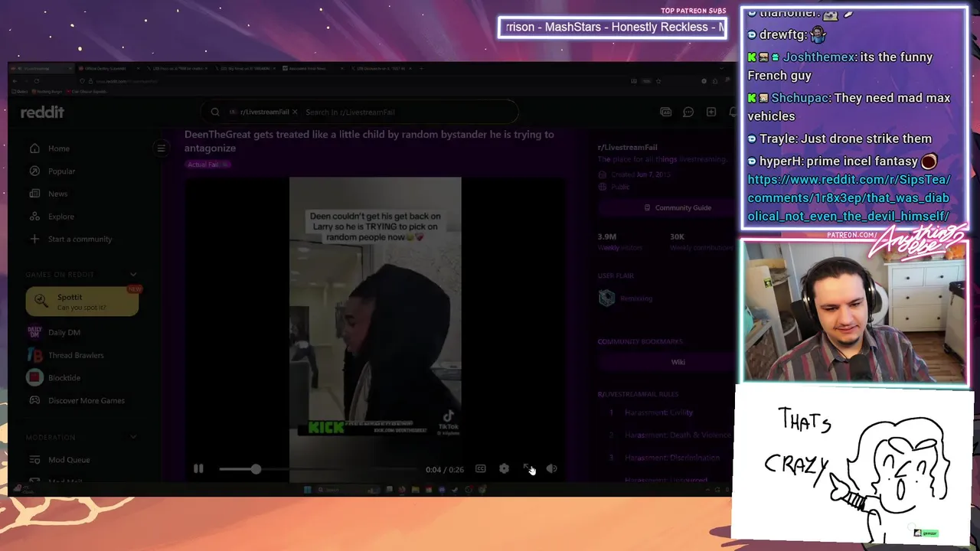Remove the r/LivestreamFail search filter
This screenshot has width=980, height=551.
(x=295, y=112)
